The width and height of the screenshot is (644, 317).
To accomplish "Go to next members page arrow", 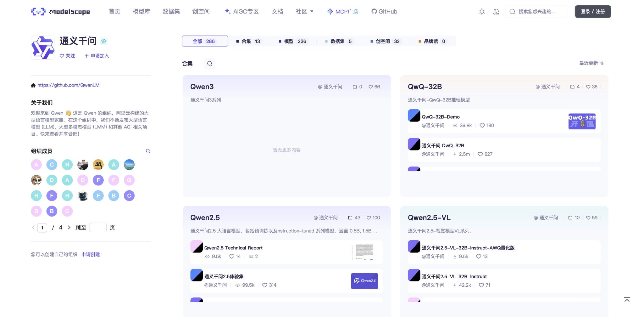I will [69, 228].
